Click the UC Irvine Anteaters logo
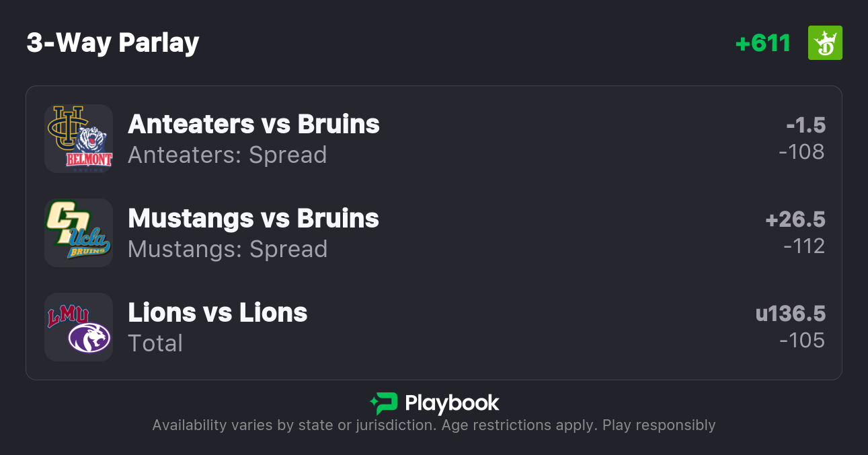This screenshot has height=455, width=868. 65,126
